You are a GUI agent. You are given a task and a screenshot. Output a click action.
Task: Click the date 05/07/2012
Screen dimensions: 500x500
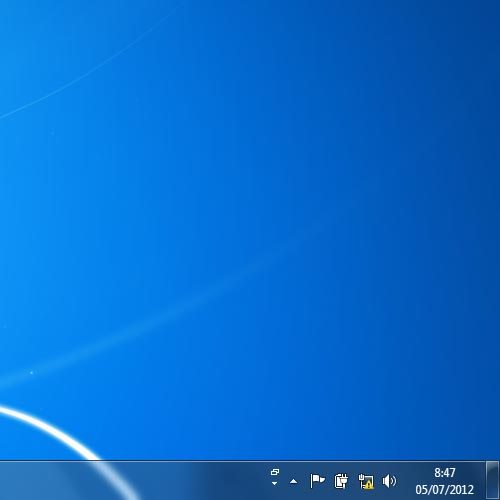(x=444, y=489)
